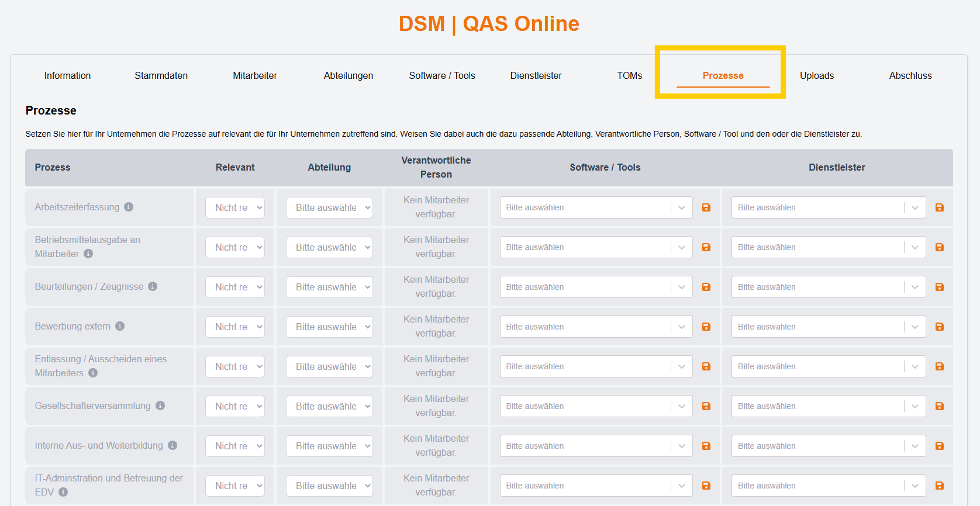Click the DSM | QAS Online title
The width and height of the screenshot is (980, 506).
click(489, 24)
